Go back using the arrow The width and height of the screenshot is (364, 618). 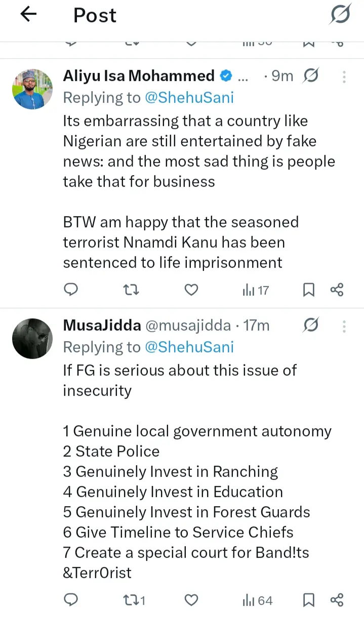[29, 15]
